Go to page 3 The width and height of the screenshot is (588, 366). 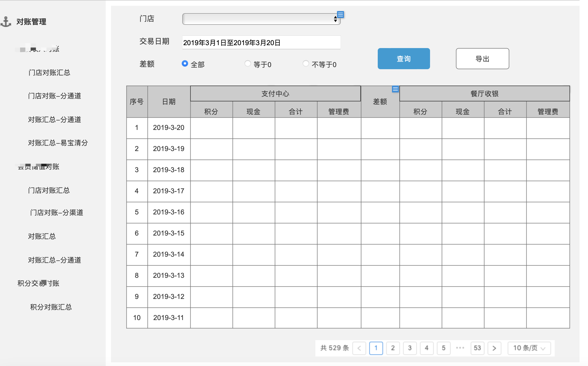410,348
